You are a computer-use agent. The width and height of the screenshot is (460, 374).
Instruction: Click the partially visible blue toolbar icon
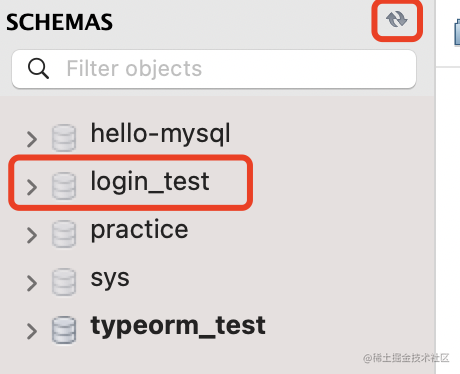pos(457,32)
